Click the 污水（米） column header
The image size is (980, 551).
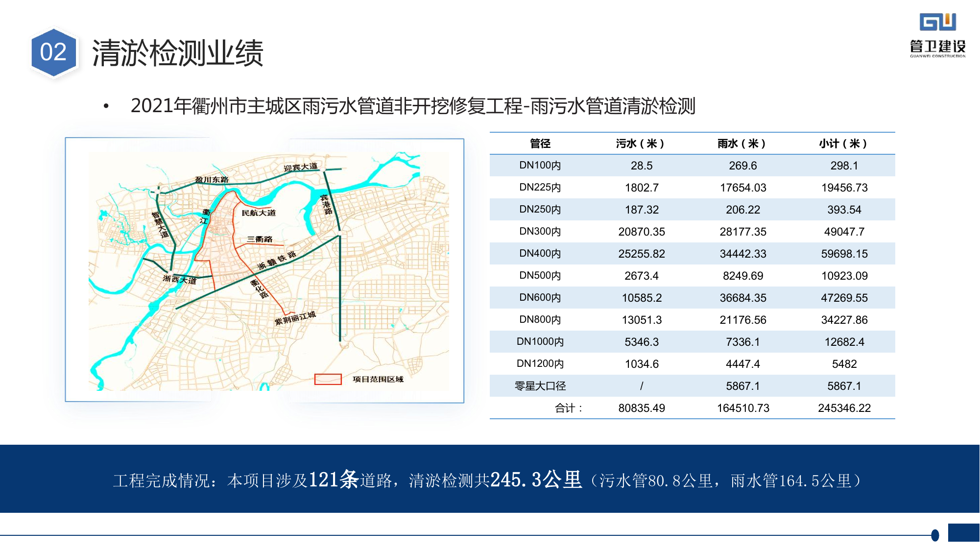(x=641, y=144)
